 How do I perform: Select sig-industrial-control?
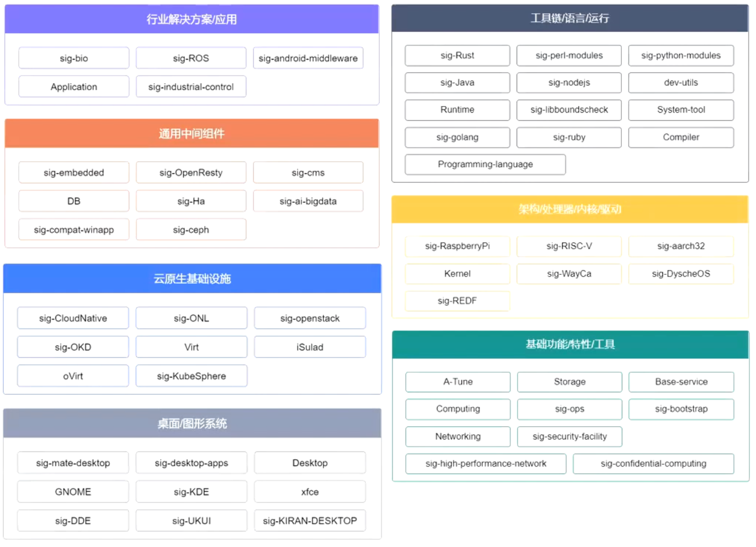coord(191,87)
